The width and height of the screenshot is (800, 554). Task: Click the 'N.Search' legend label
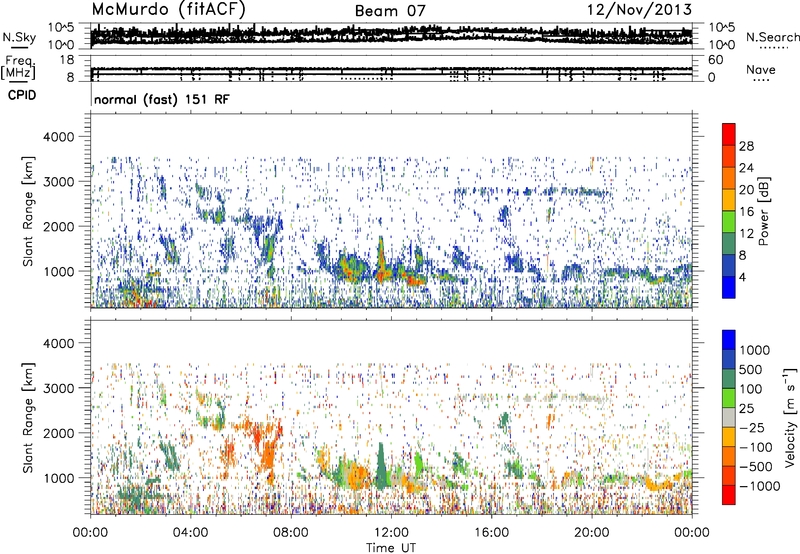click(x=772, y=37)
